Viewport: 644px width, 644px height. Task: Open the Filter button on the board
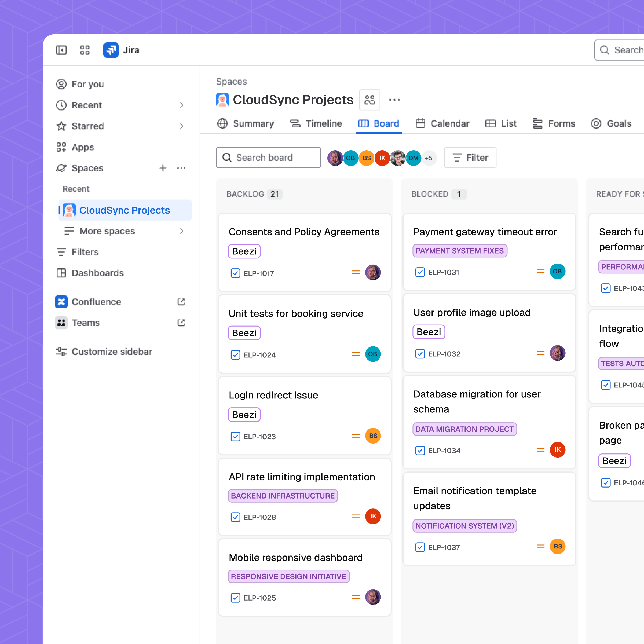pyautogui.click(x=470, y=158)
